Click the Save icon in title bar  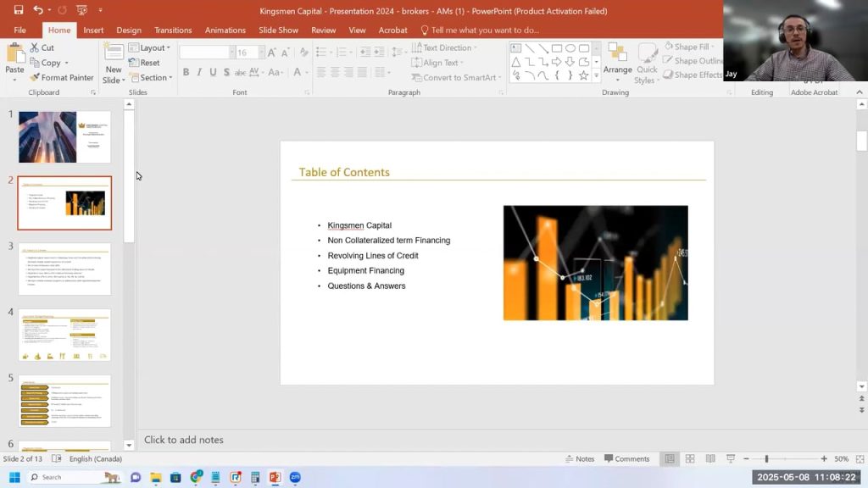point(19,10)
